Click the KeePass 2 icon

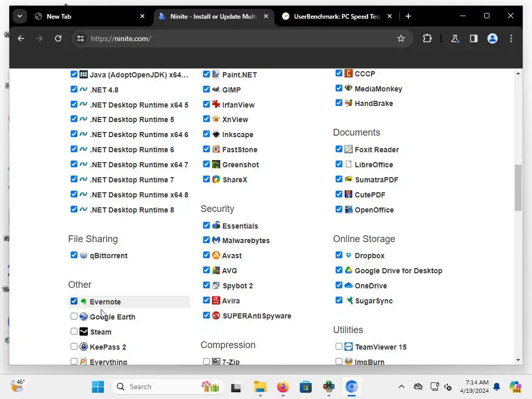[x=84, y=347]
